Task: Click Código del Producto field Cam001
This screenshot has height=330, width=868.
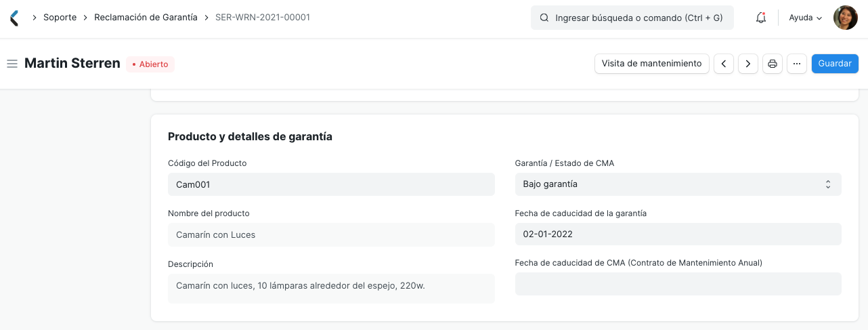Action: click(x=331, y=184)
